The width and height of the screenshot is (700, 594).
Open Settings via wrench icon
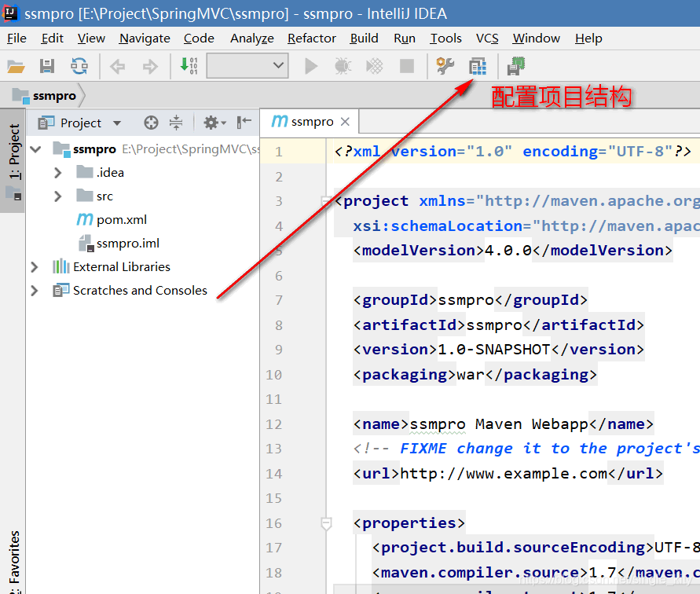click(445, 66)
